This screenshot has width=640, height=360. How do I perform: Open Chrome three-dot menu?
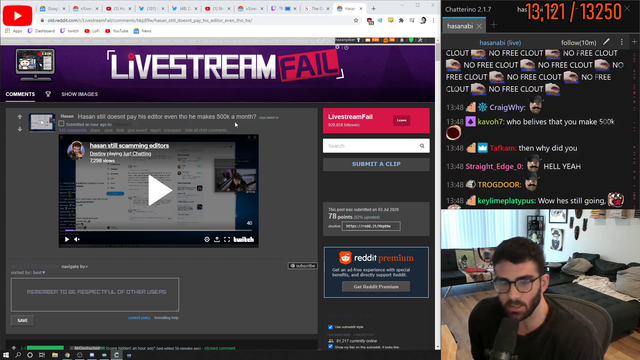point(433,20)
